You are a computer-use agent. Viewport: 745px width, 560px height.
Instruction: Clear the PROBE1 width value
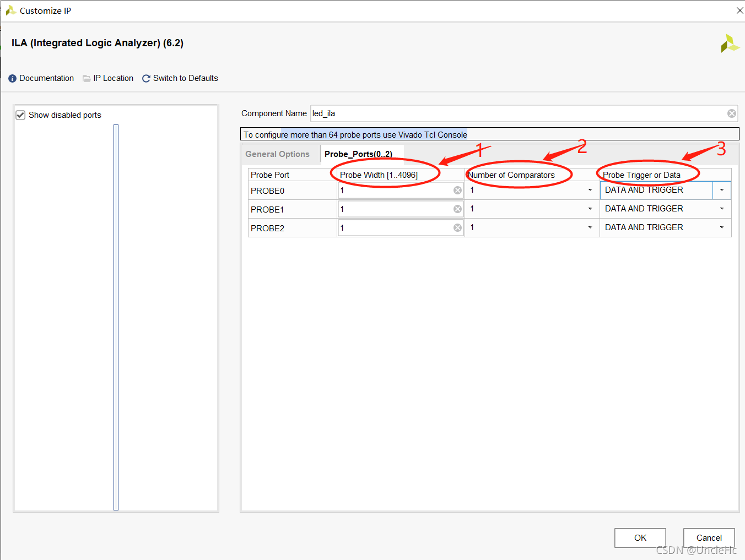pyautogui.click(x=457, y=209)
